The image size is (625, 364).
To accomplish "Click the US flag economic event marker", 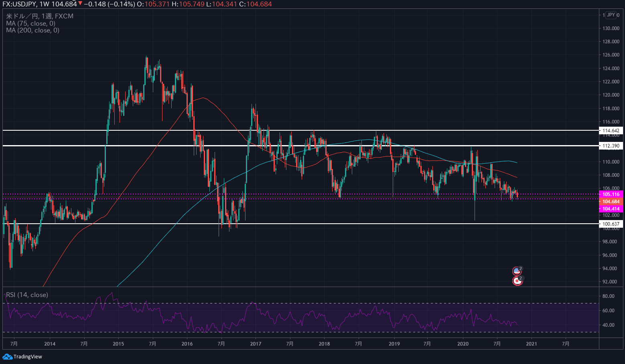I will pyautogui.click(x=517, y=271).
